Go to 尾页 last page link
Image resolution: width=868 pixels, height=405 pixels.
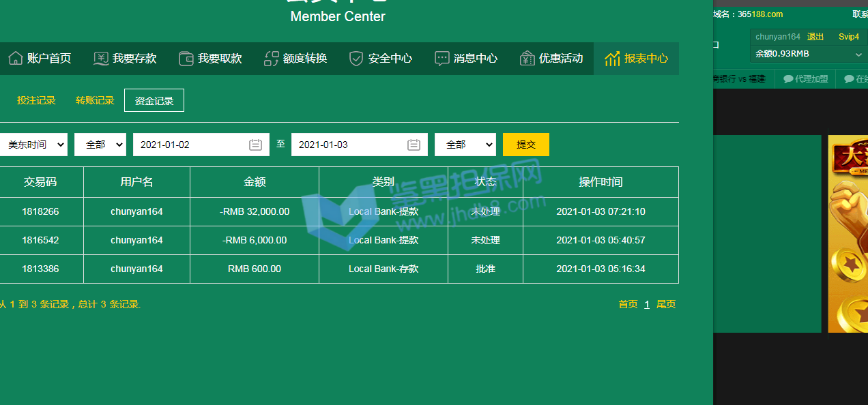(666, 304)
